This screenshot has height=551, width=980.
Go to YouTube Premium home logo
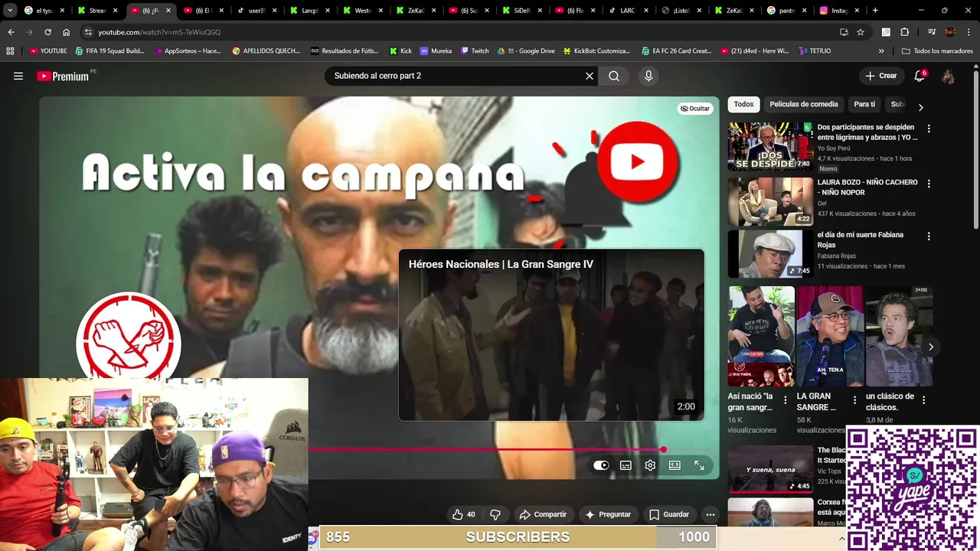(x=63, y=76)
